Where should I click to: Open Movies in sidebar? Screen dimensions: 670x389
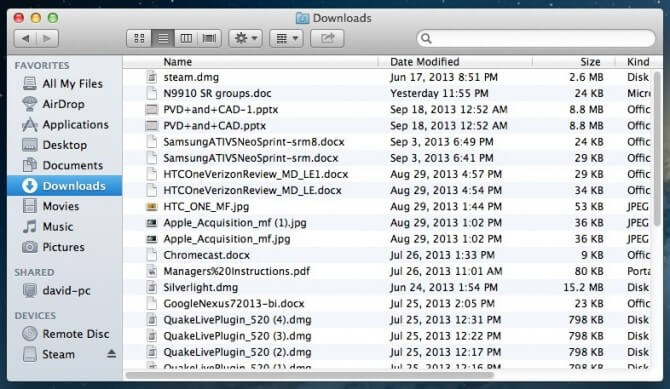64,206
